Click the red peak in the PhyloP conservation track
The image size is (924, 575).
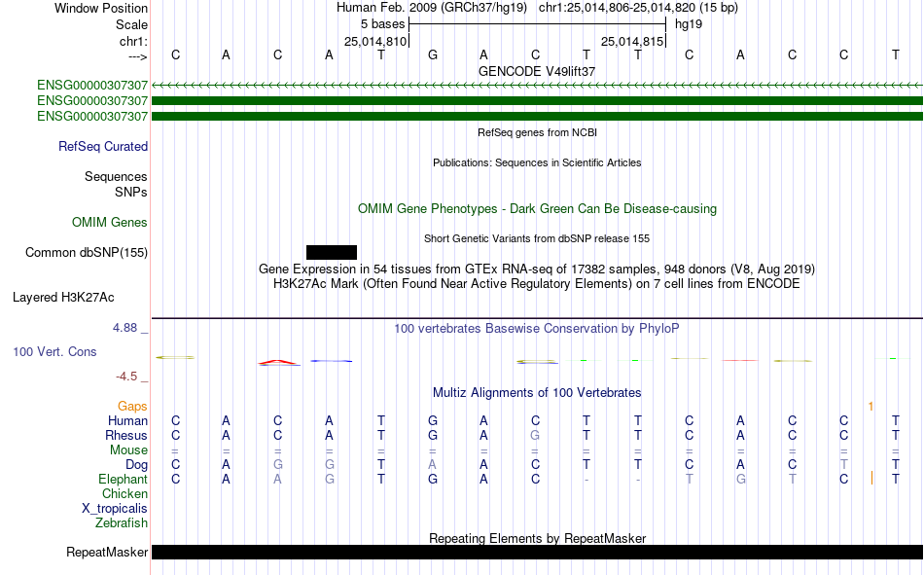coord(277,362)
